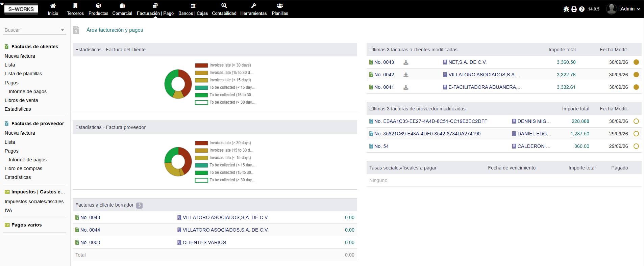The image size is (644, 266).
Task: Open Estadísticas under Facturas de proveedor
Action: (18, 177)
